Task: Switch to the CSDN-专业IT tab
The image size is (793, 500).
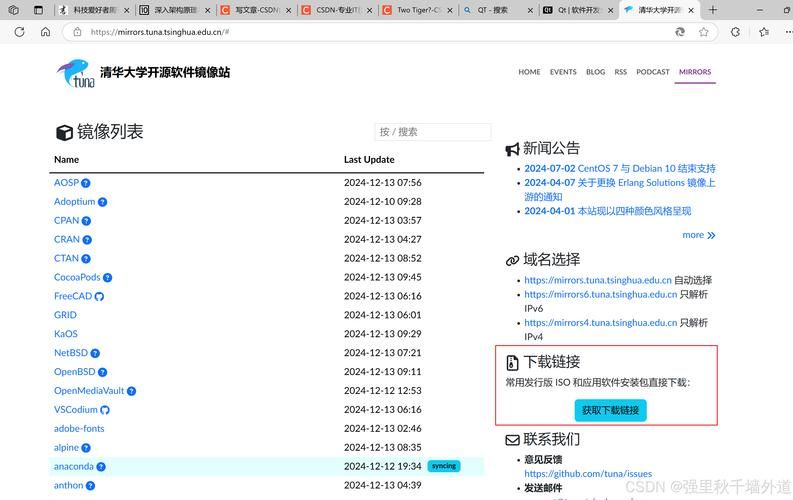Action: (x=338, y=10)
